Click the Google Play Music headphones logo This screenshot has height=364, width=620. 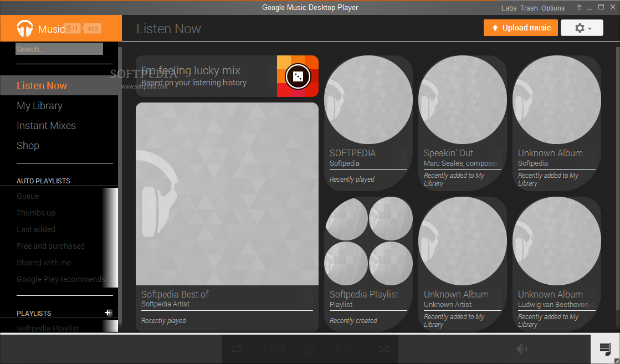(x=24, y=28)
